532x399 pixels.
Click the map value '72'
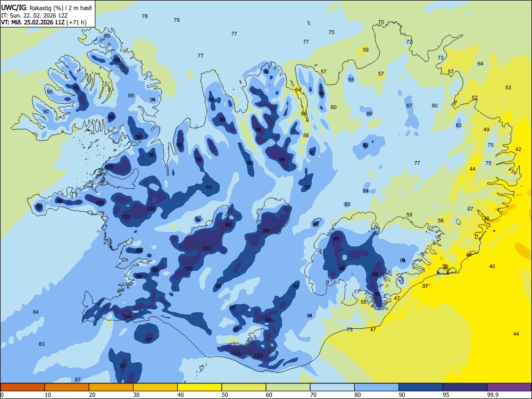pos(409,42)
